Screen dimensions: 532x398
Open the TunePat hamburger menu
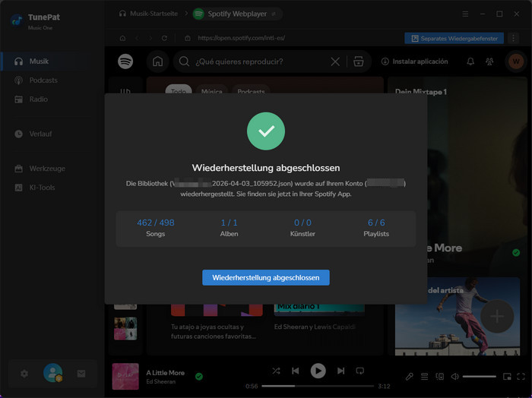coord(465,14)
